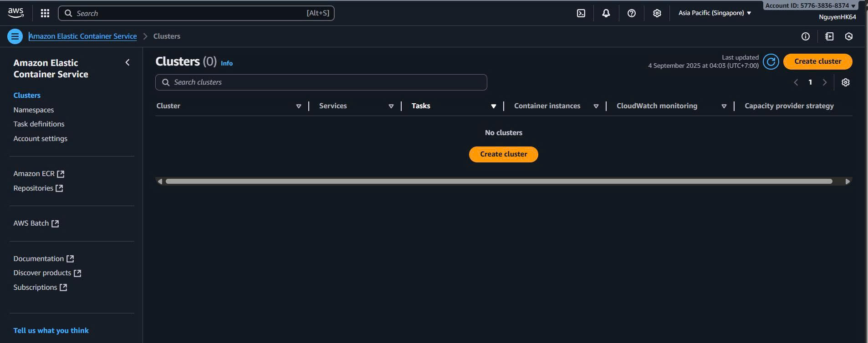Open Amazon ECR sidebar link
The image size is (868, 343).
click(34, 174)
